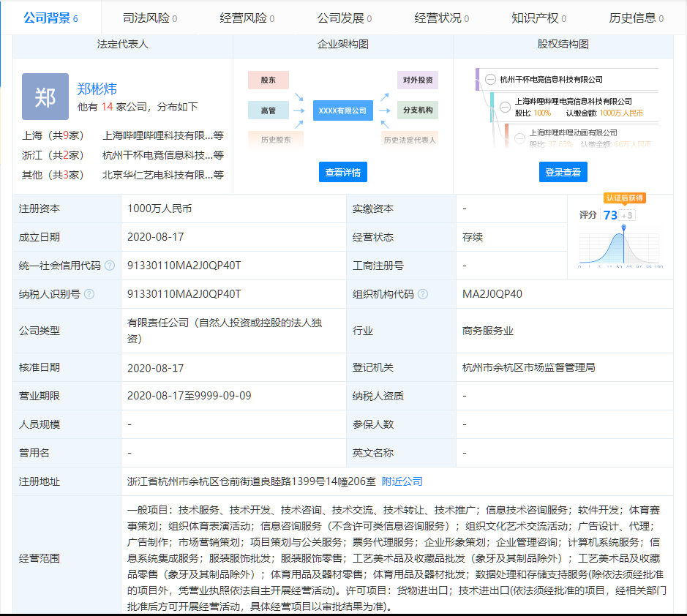Viewport: 687px width, 616px height.
Task: Click the 上海（共9家） row label
Action: click(53, 135)
